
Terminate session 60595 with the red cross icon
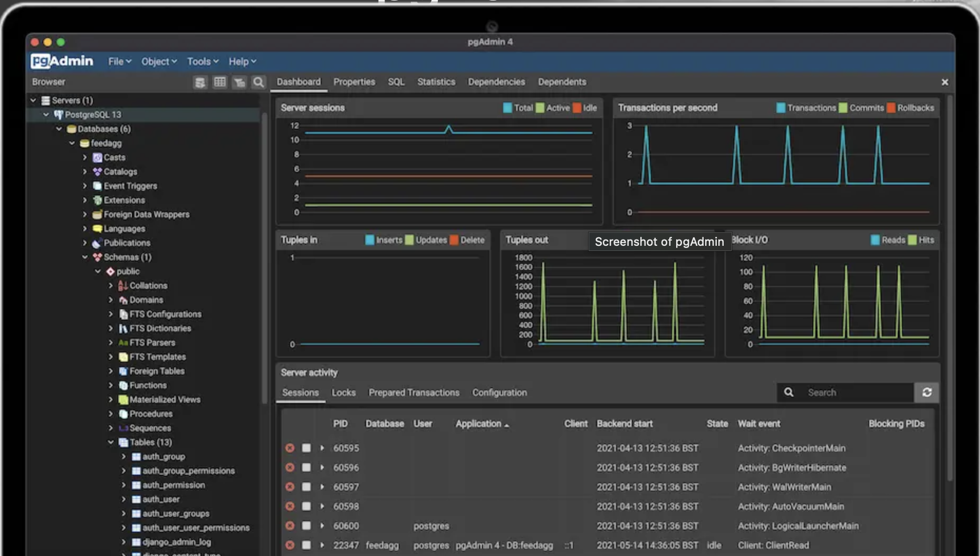(x=290, y=448)
